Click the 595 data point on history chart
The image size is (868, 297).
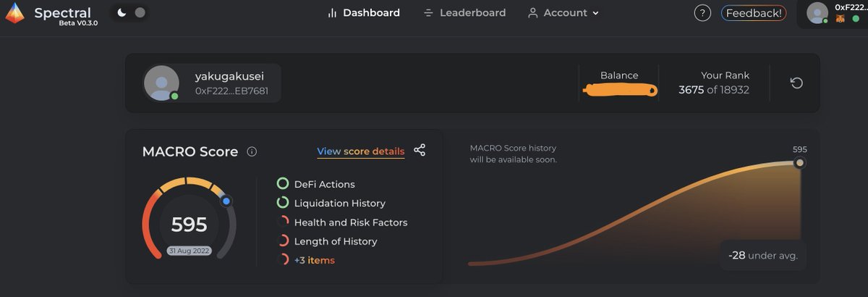point(799,163)
